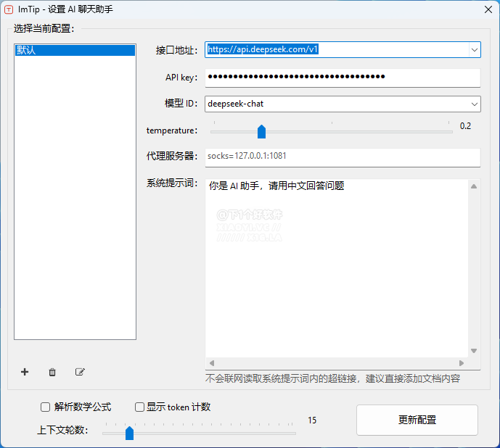The height and width of the screenshot is (448, 500).
Task: Click the ImTip app icon in title bar
Action: coord(9,9)
